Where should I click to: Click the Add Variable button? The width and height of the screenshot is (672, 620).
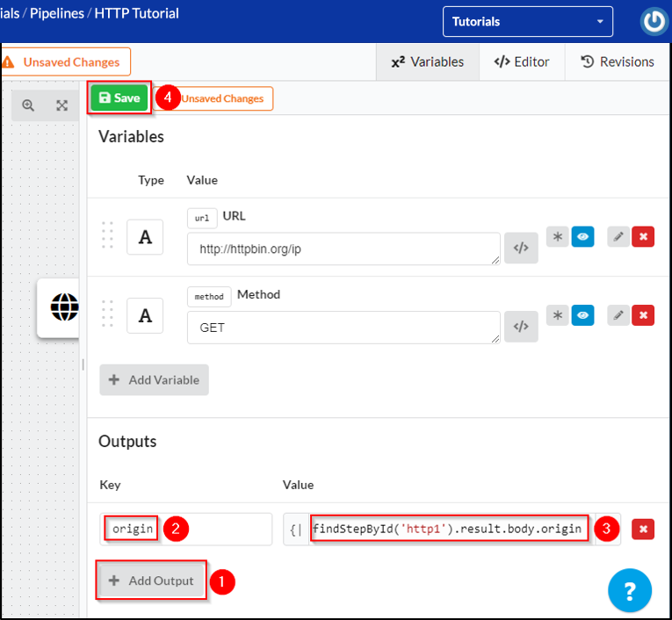pos(154,380)
